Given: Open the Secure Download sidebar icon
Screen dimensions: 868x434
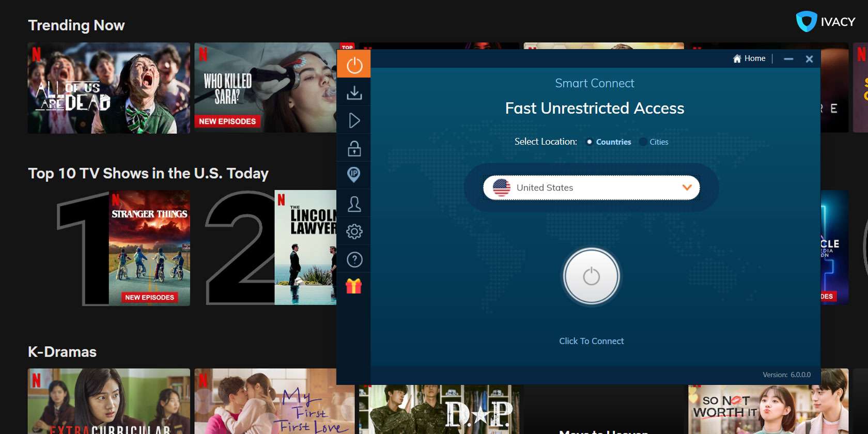Looking at the screenshot, I should 354,93.
